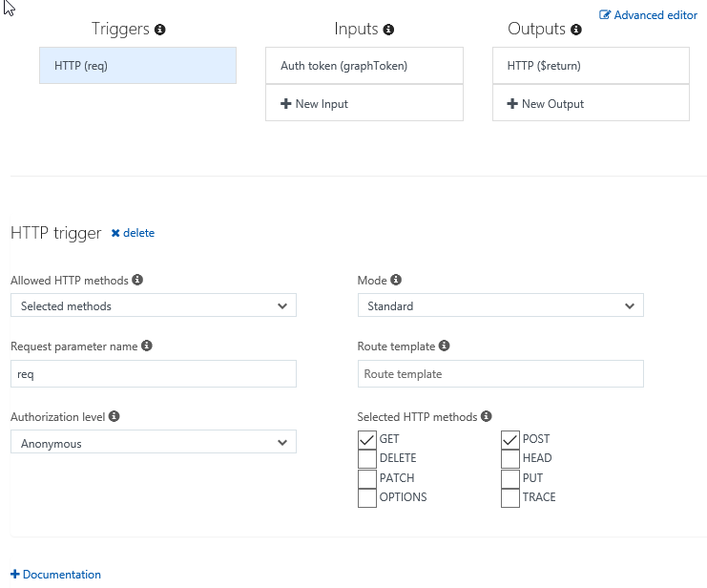This screenshot has height=588, width=707.
Task: Click the Mode info icon
Action: pyautogui.click(x=396, y=281)
